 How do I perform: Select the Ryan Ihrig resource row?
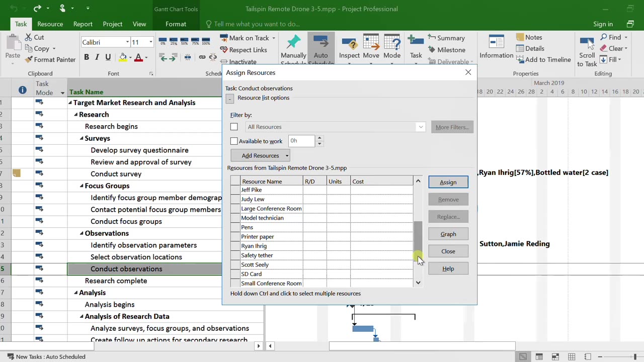tap(322, 246)
